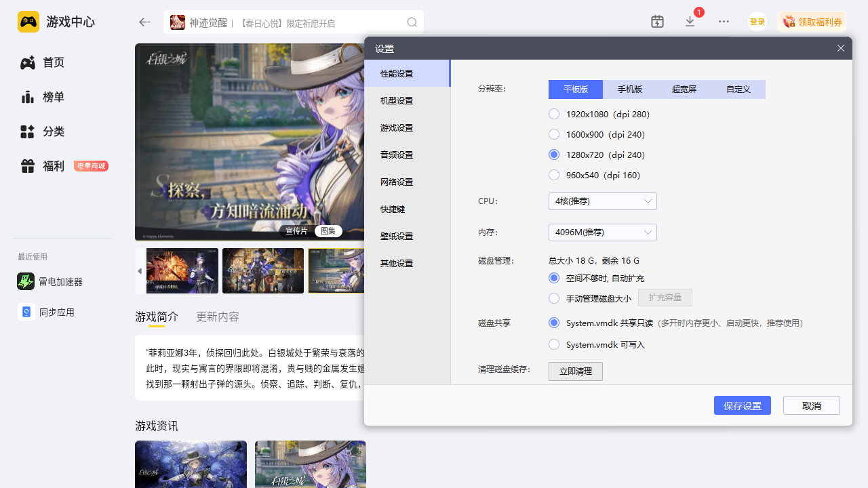Click 立即清理 to clear disk cache
Viewport: 868px width, 488px height.
575,371
